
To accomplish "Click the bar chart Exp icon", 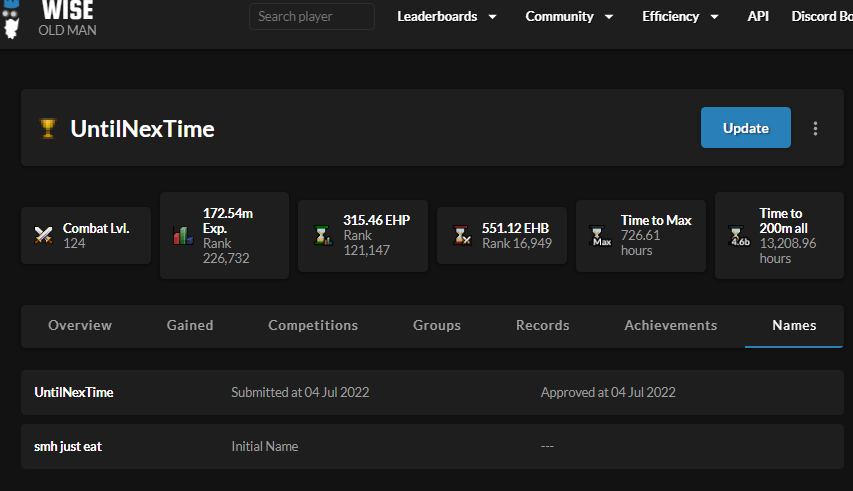I will pyautogui.click(x=183, y=235).
